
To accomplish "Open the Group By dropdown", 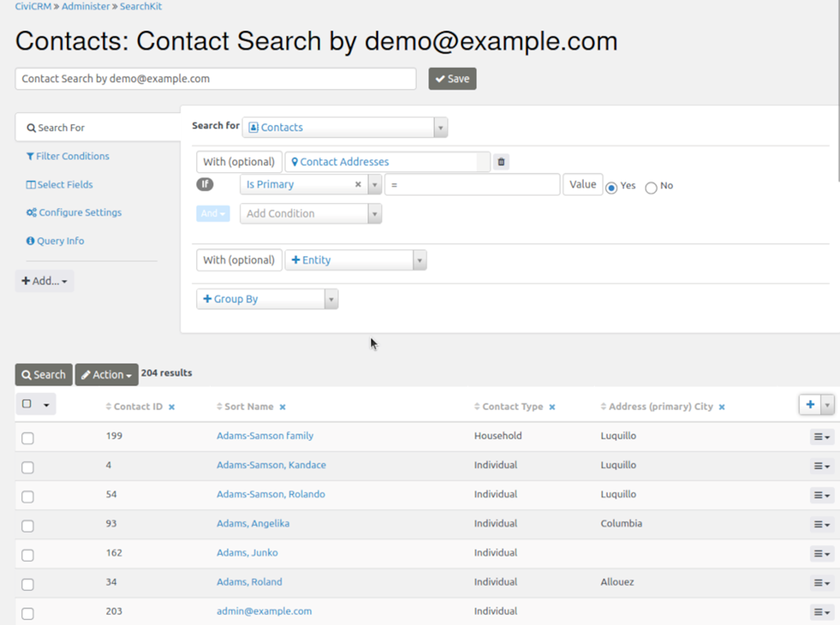I will (331, 300).
